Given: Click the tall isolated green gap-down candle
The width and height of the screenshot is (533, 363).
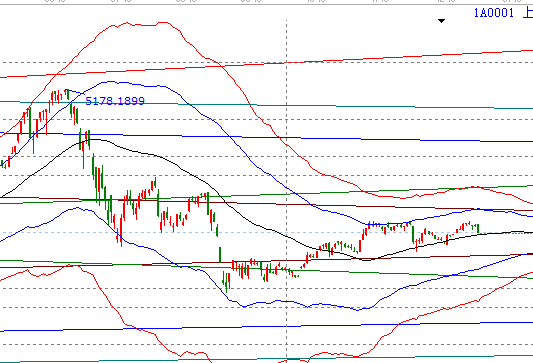Looking at the screenshot, I should (220, 254).
